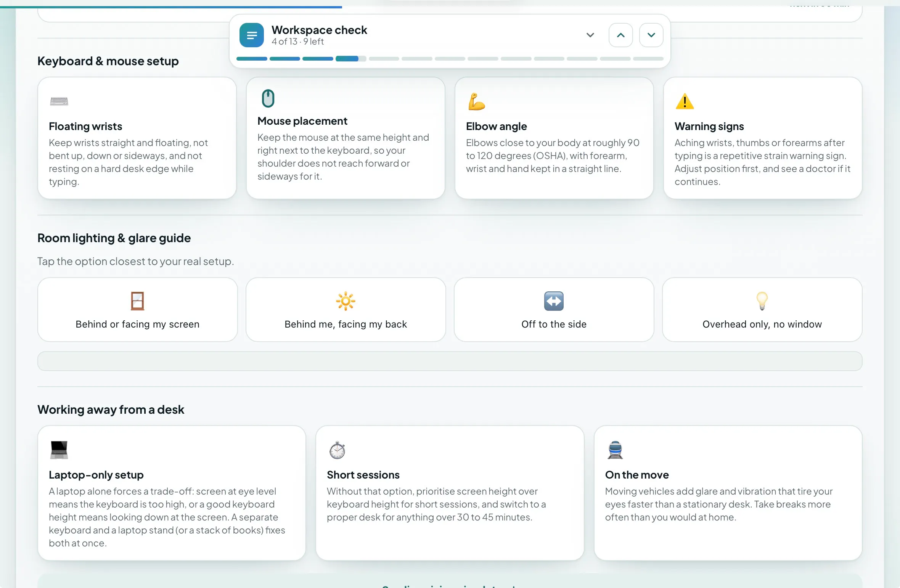
Task: Click the sun icon in lighting options
Action: pos(346,301)
